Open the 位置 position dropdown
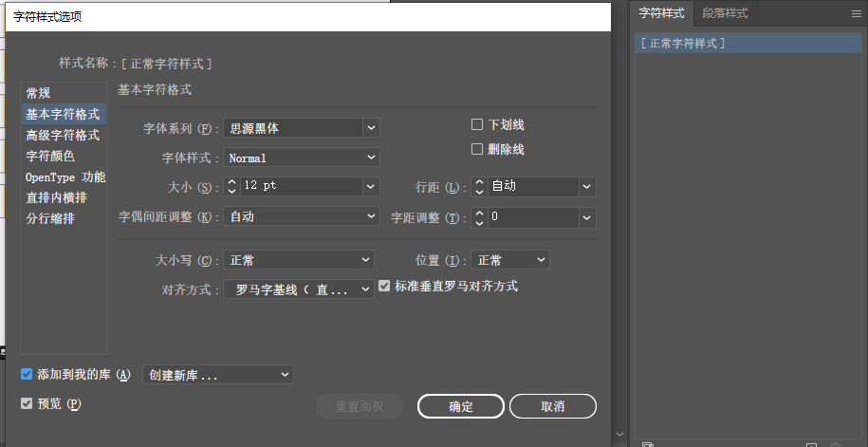 tap(509, 259)
